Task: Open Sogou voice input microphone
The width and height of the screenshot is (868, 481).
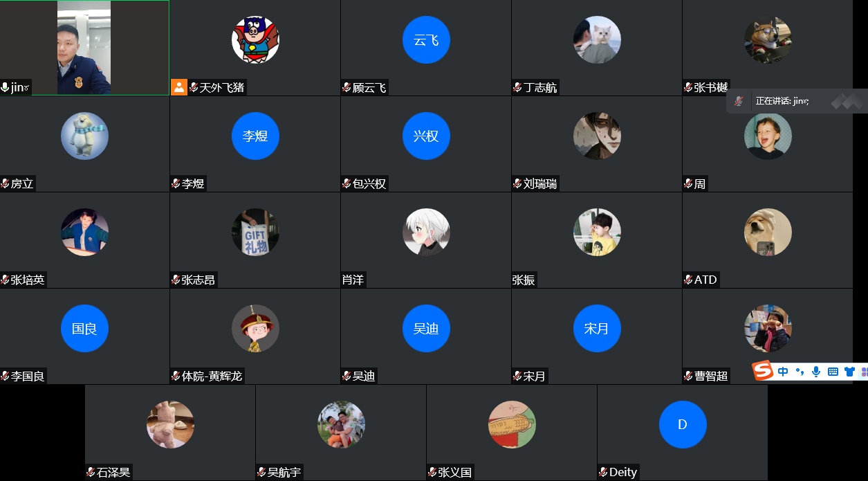Action: click(816, 372)
